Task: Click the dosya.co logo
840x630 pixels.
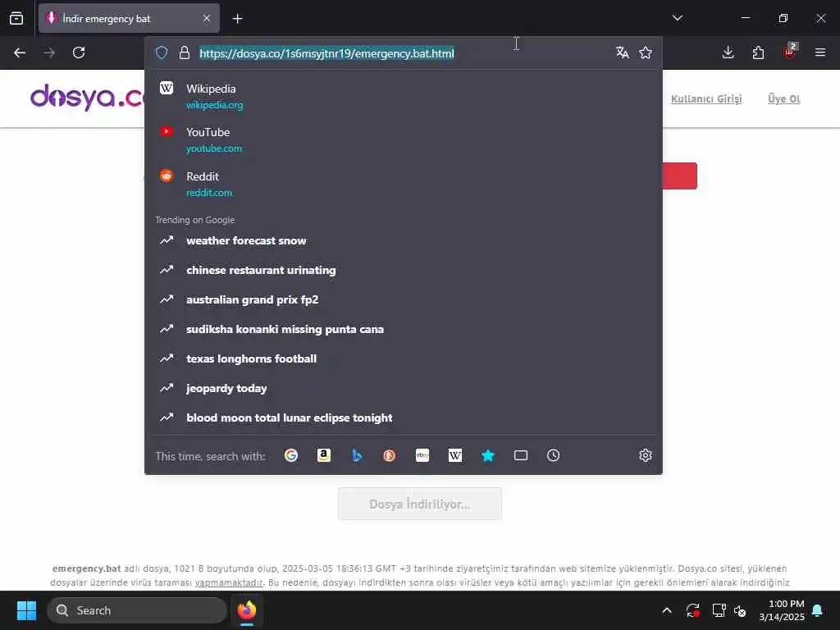Action: point(87,97)
